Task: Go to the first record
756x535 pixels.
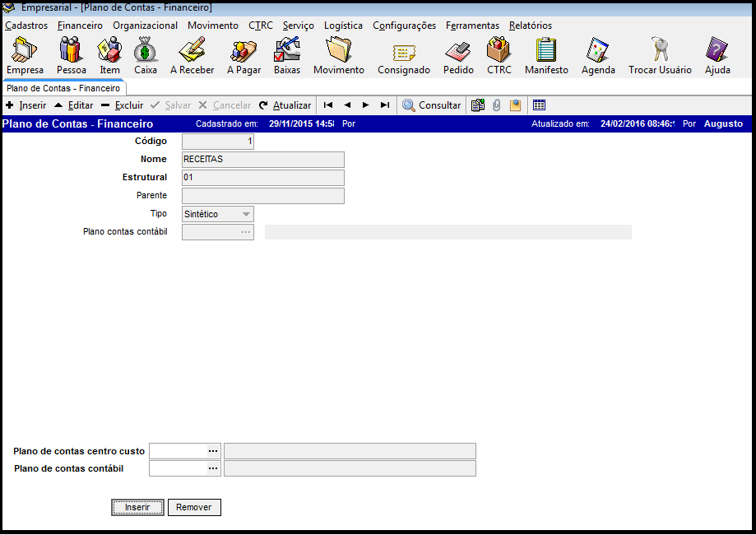Action: coord(328,105)
